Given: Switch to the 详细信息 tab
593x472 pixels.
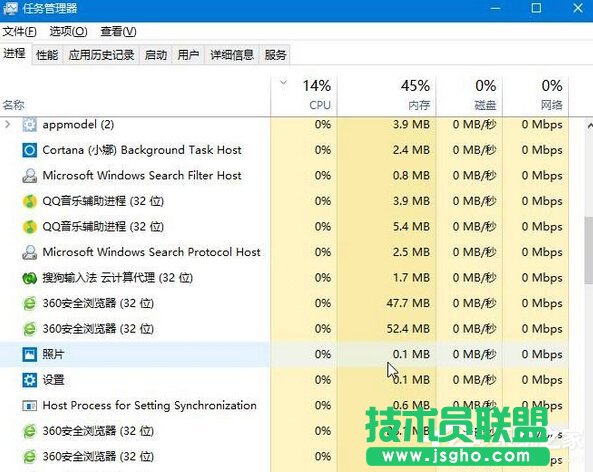Looking at the screenshot, I should click(232, 55).
